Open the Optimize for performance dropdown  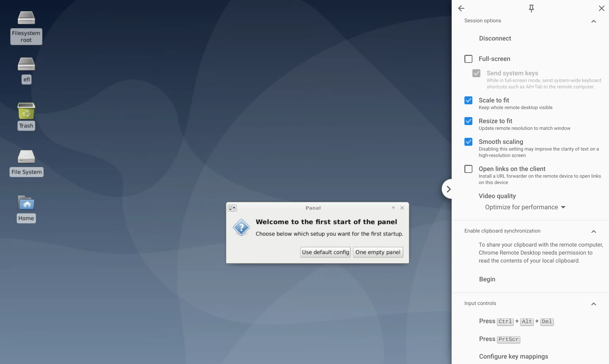(x=524, y=207)
